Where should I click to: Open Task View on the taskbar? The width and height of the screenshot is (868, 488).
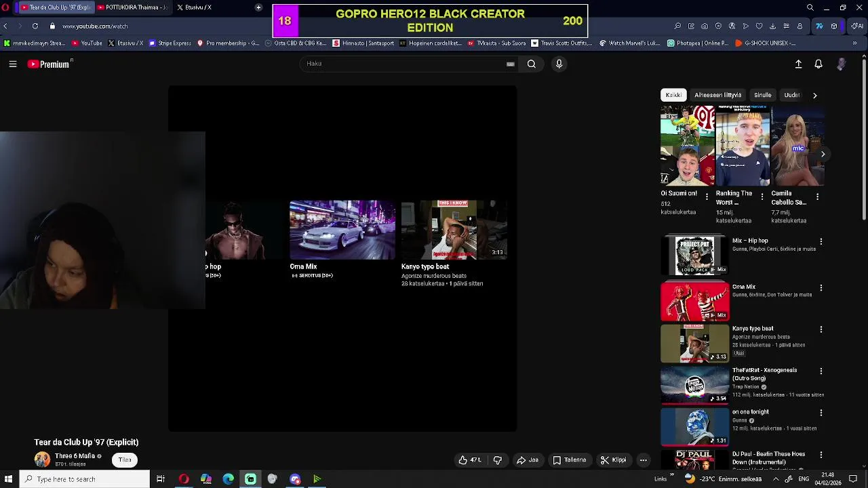(161, 479)
